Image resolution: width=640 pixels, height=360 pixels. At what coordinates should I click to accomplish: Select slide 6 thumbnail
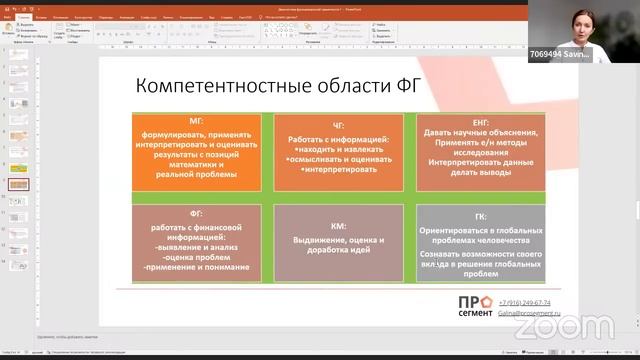(19, 136)
